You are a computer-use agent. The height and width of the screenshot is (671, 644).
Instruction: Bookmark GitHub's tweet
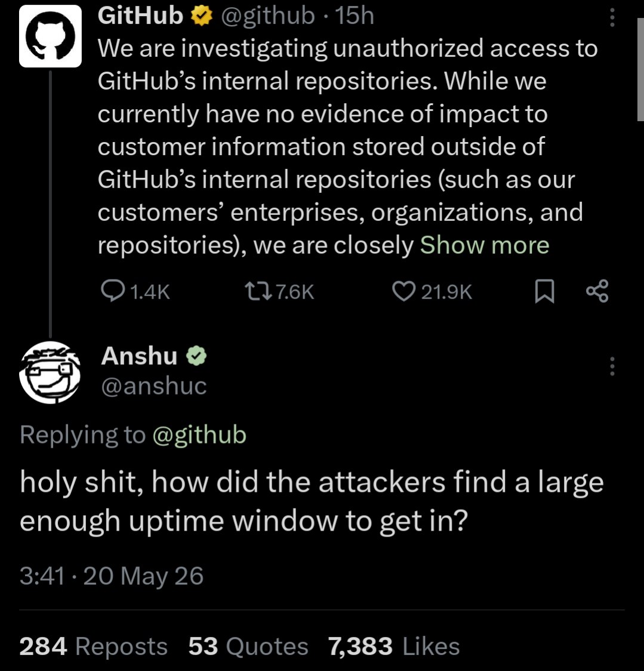tap(545, 291)
